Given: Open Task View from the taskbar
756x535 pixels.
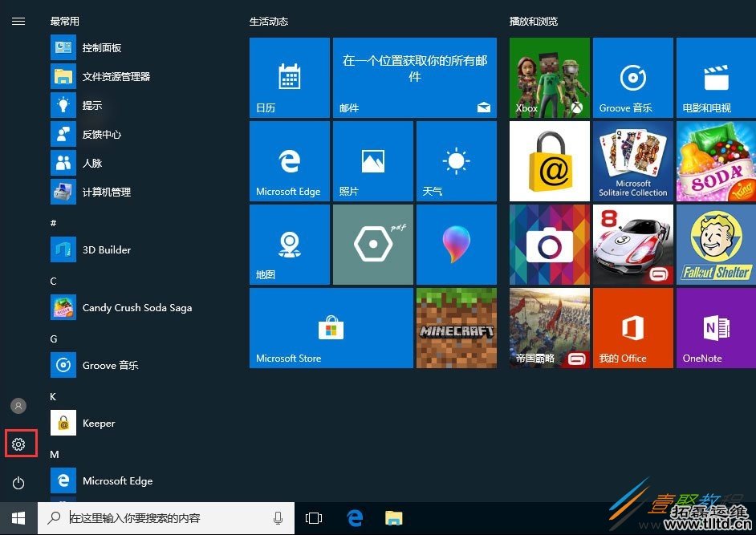Looking at the screenshot, I should 314,518.
